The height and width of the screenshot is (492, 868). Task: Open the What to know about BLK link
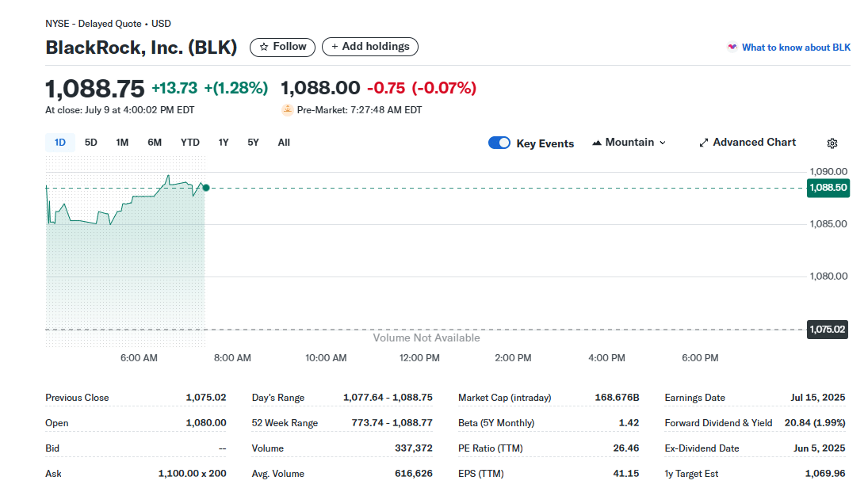click(796, 48)
